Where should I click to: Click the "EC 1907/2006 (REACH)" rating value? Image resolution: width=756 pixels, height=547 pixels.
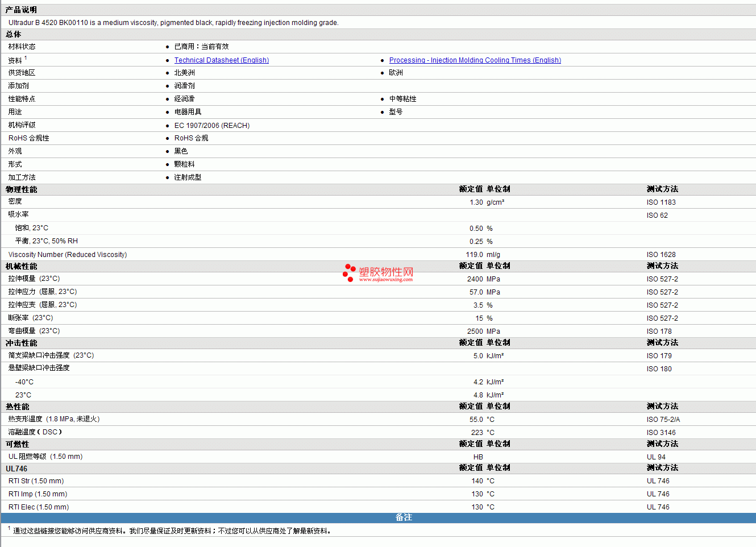(x=212, y=126)
